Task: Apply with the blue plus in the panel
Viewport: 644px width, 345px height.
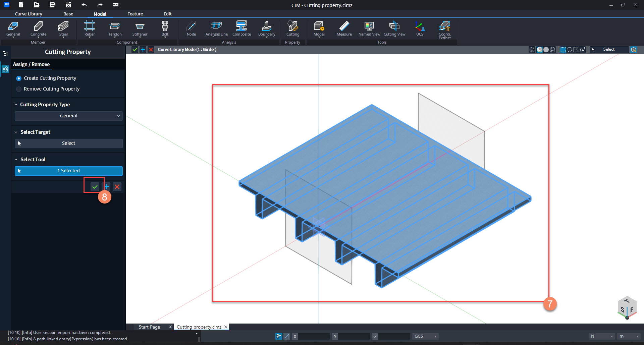Action: [x=106, y=187]
